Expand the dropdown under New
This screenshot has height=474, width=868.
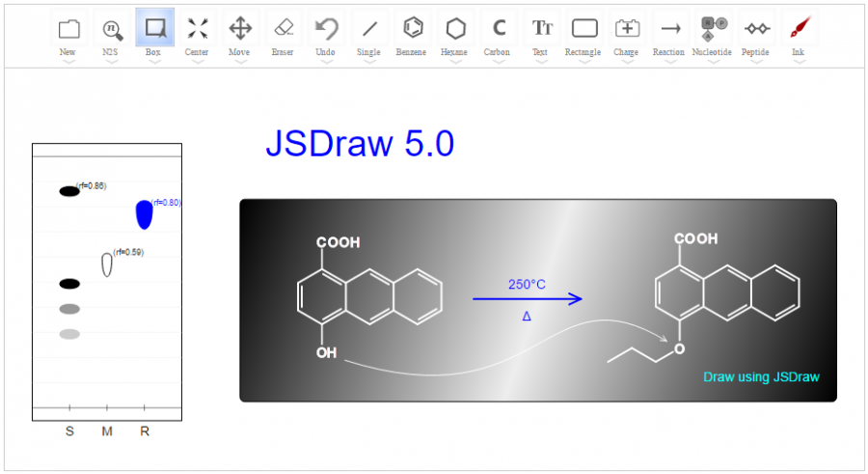click(x=68, y=62)
